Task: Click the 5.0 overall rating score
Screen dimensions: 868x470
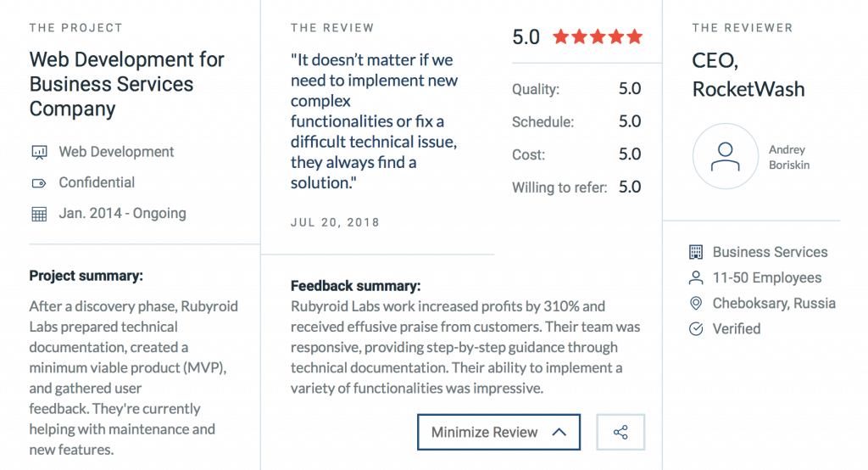Action: point(526,37)
